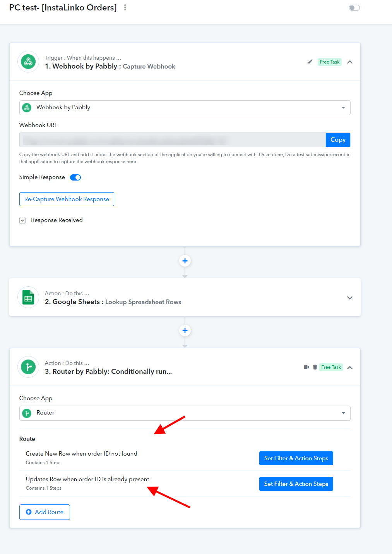
Task: Expand the Response Received section
Action: 22,220
